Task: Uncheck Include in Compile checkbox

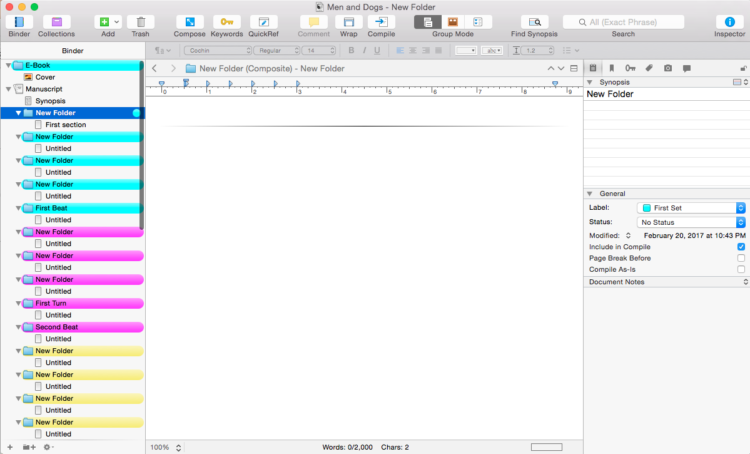Action: 740,246
